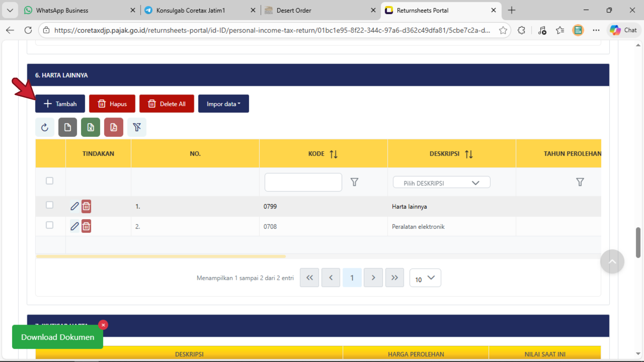Click the Delete All button
Viewport: 644px width, 362px height.
coord(167,104)
